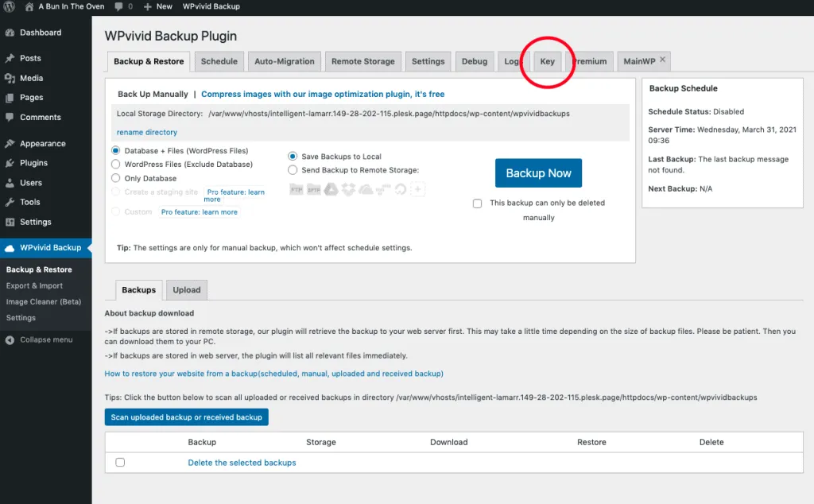The width and height of the screenshot is (814, 504).
Task: Select the OneDrive cloud storage icon
Action: [x=366, y=189]
